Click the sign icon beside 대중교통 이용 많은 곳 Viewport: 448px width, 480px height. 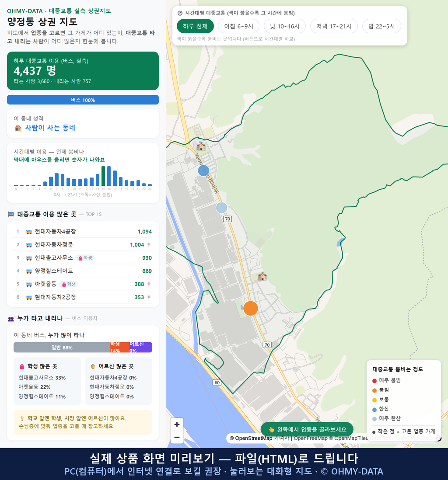11,214
